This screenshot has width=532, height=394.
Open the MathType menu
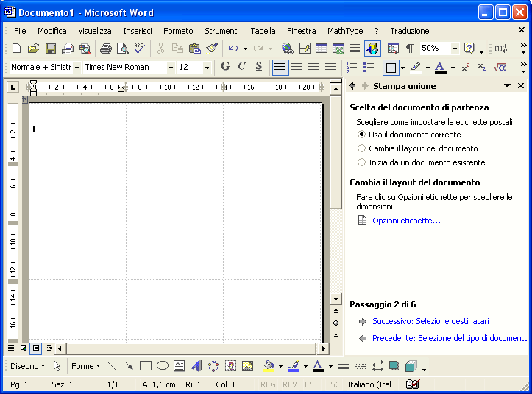345,31
